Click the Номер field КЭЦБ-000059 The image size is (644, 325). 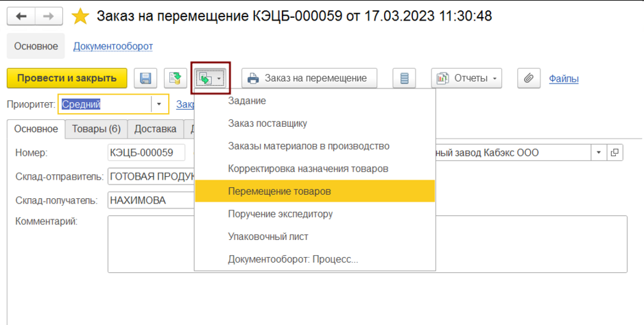pyautogui.click(x=146, y=153)
